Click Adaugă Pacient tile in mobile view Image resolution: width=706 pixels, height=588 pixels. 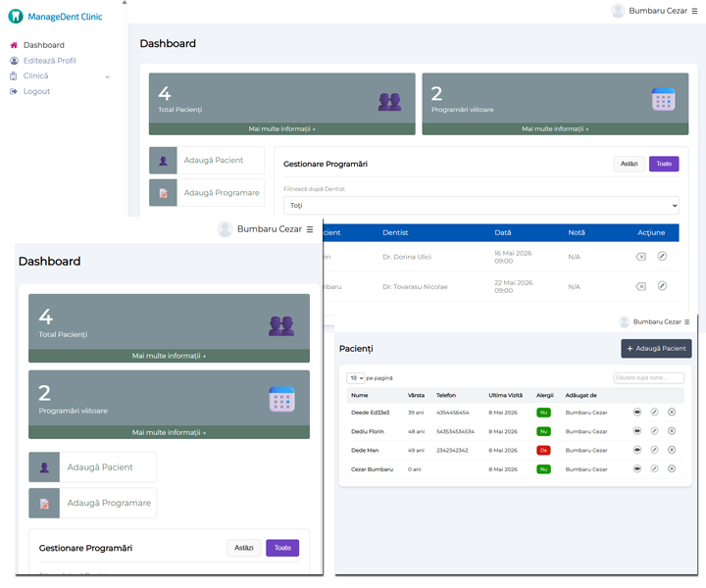93,467
